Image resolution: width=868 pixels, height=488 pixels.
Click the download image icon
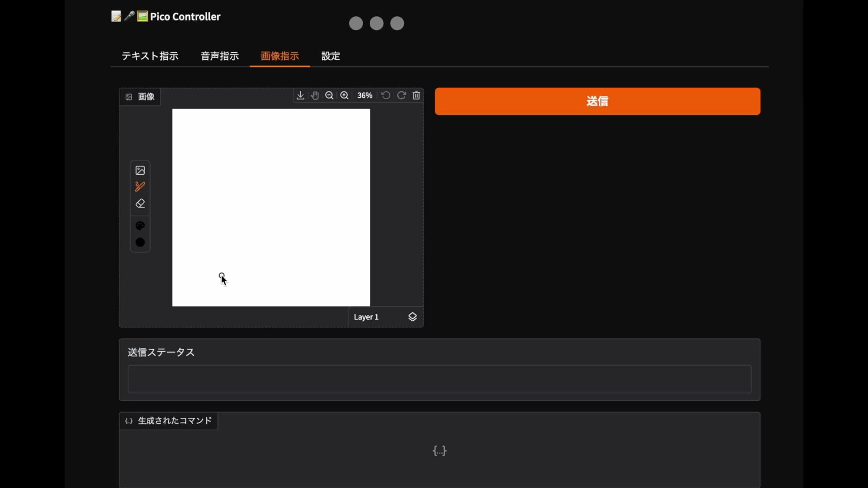(300, 95)
